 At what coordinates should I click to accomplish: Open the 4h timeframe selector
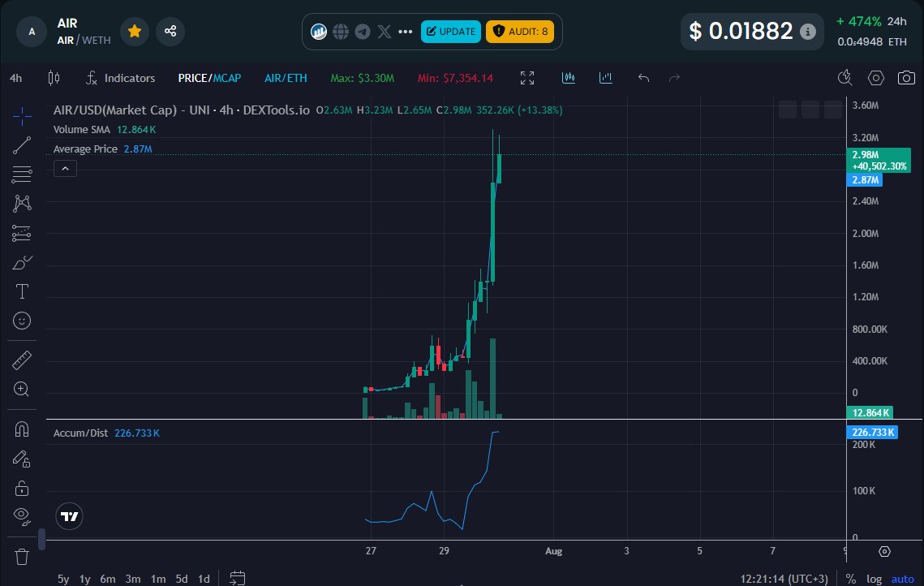16,78
